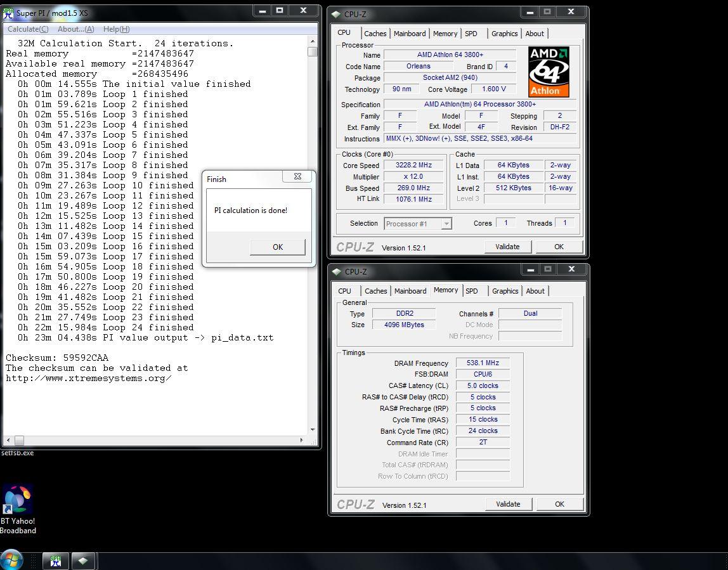This screenshot has width=728, height=570.
Task: Click the AMD Athlon 64 logo
Action: (x=549, y=72)
